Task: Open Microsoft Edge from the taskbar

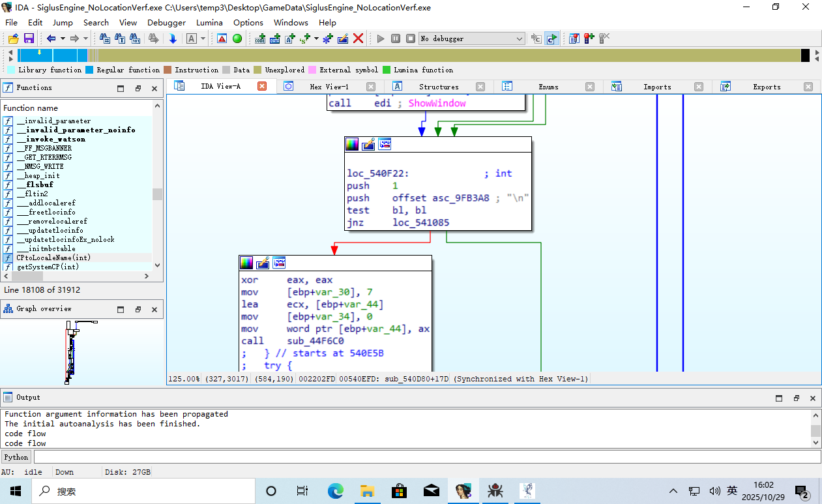Action: coord(335,491)
